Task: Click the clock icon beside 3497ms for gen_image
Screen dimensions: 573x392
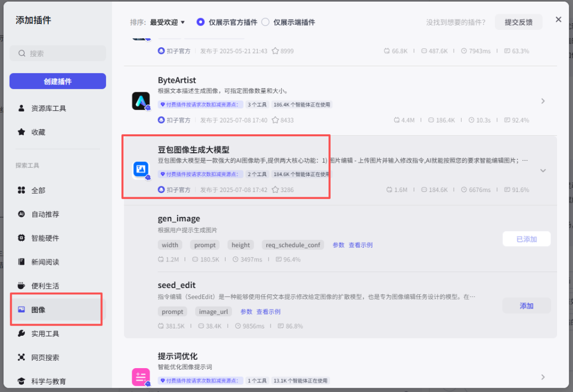Action: [x=236, y=259]
